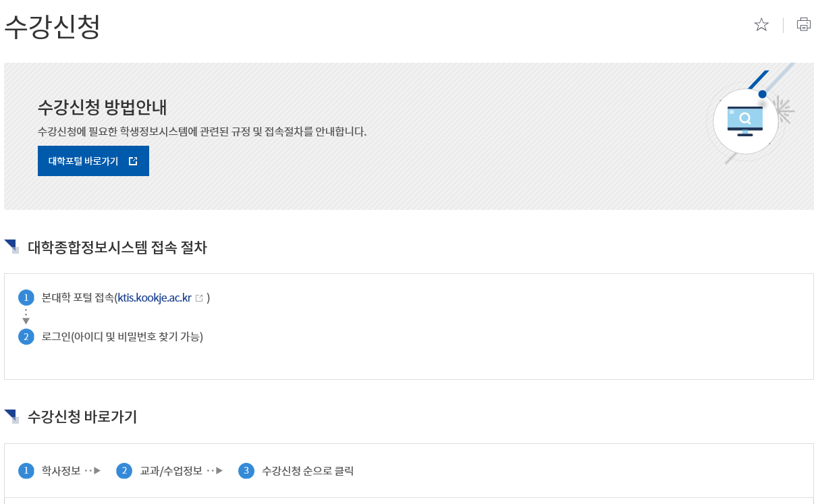Click step 1 circle by 본대학 포털 접속

(26, 298)
